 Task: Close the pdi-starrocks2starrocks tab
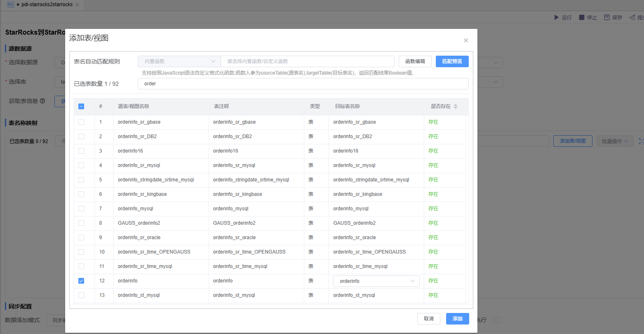(77, 5)
